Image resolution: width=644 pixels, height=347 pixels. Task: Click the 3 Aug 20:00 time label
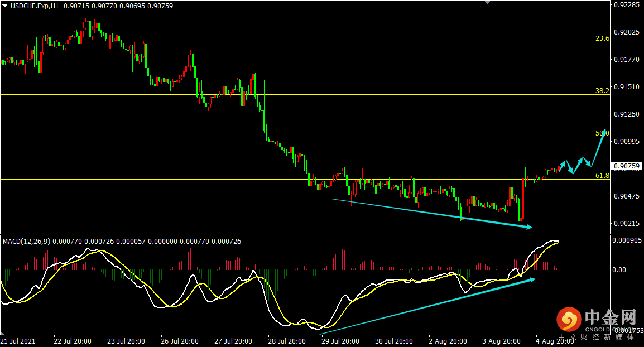pos(502,341)
